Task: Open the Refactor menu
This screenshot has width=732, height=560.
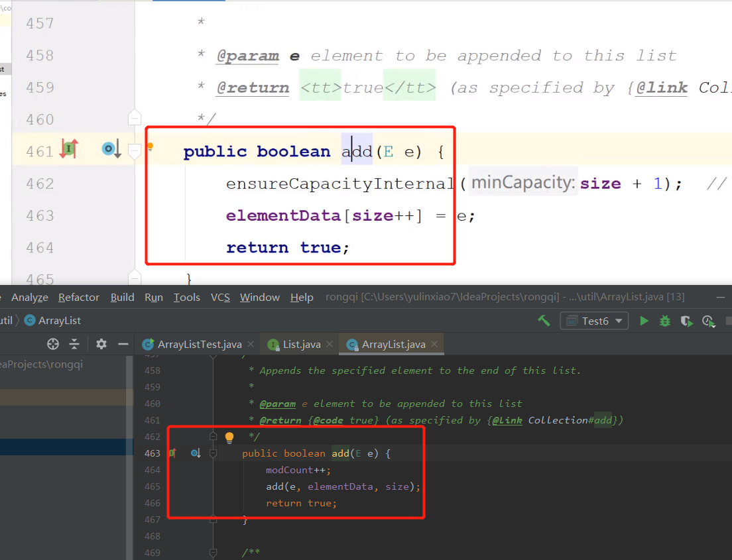Action: [79, 298]
